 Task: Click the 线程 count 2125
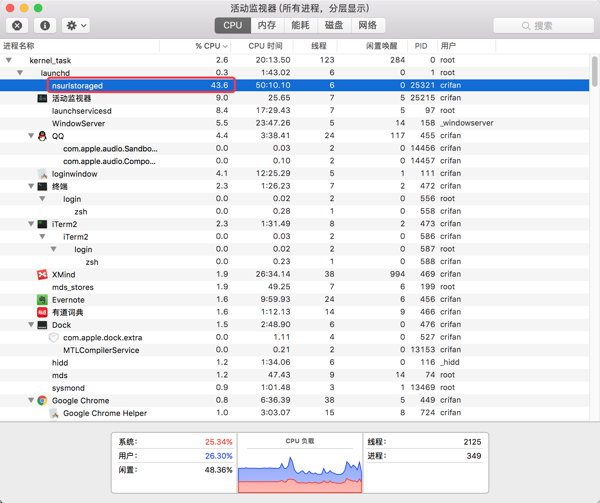tap(472, 442)
